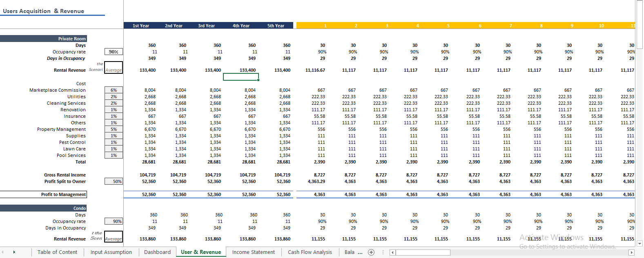The width and height of the screenshot is (644, 258).
Task: Click the 4th Year column header
Action: (241, 26)
